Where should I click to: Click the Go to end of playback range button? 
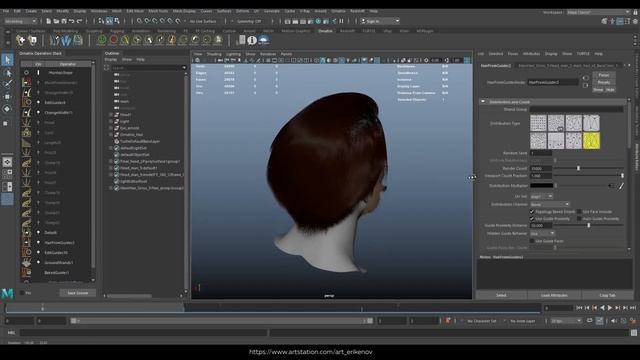pyautogui.click(x=633, y=308)
